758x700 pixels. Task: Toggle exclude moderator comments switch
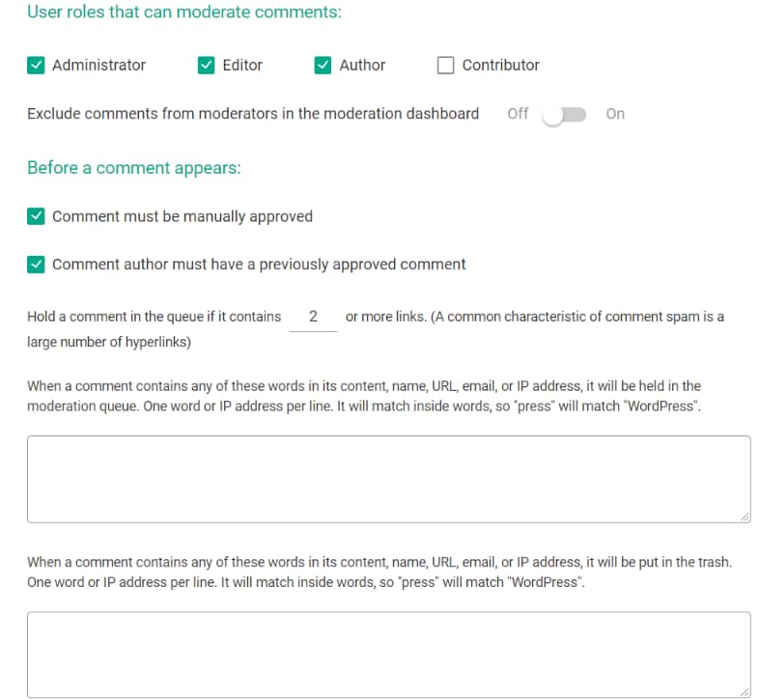(x=564, y=115)
